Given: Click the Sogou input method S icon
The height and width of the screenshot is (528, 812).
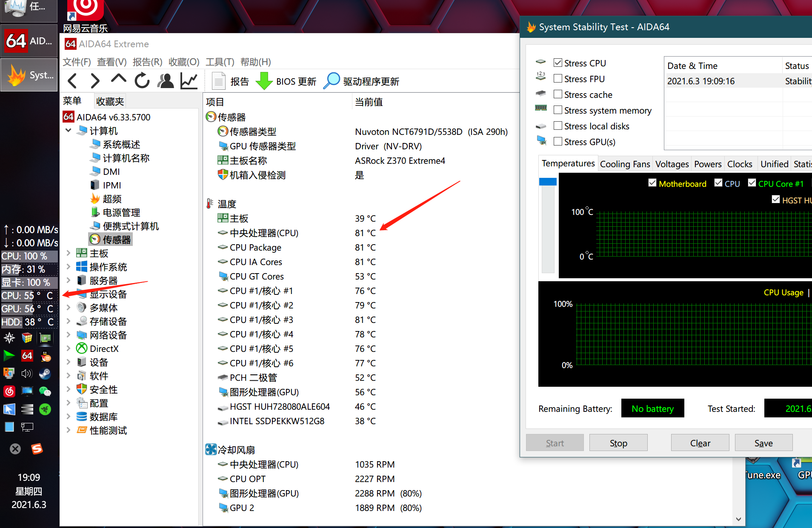Looking at the screenshot, I should coord(37,449).
